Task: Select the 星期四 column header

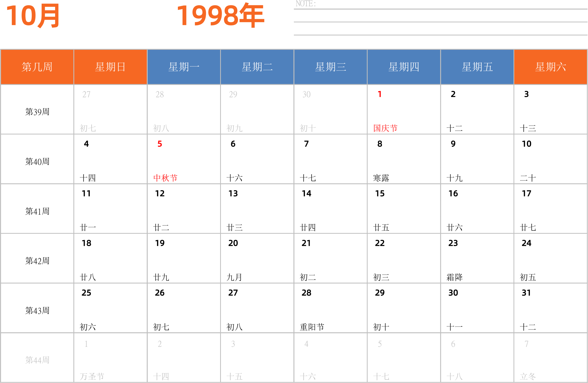Action: click(x=404, y=67)
